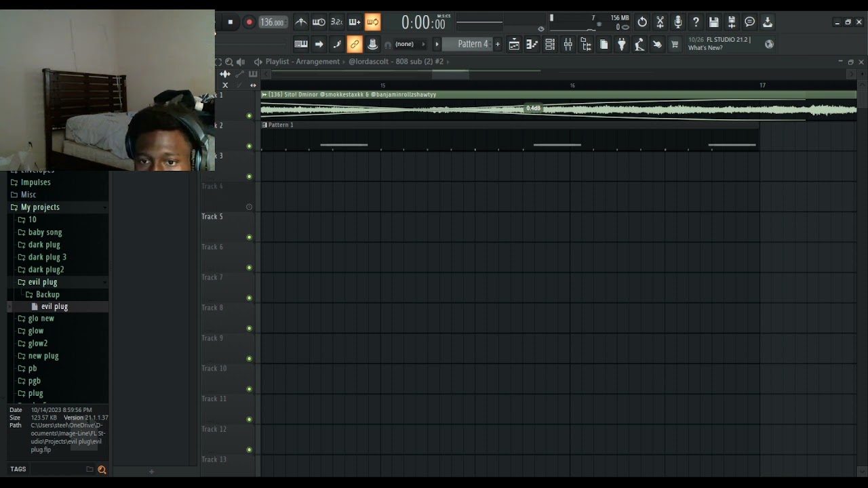Collapse the My projects folder

[58, 207]
